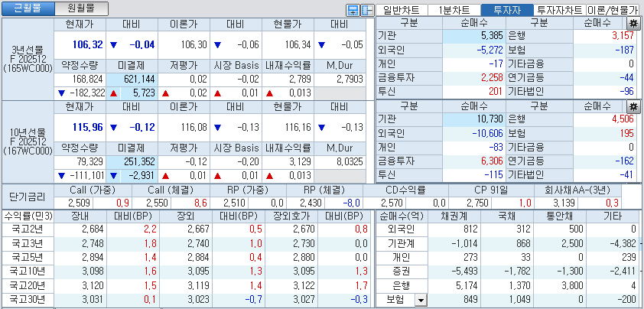Click 외국인 채권계 value 812
644x309 pixels.
click(470, 229)
